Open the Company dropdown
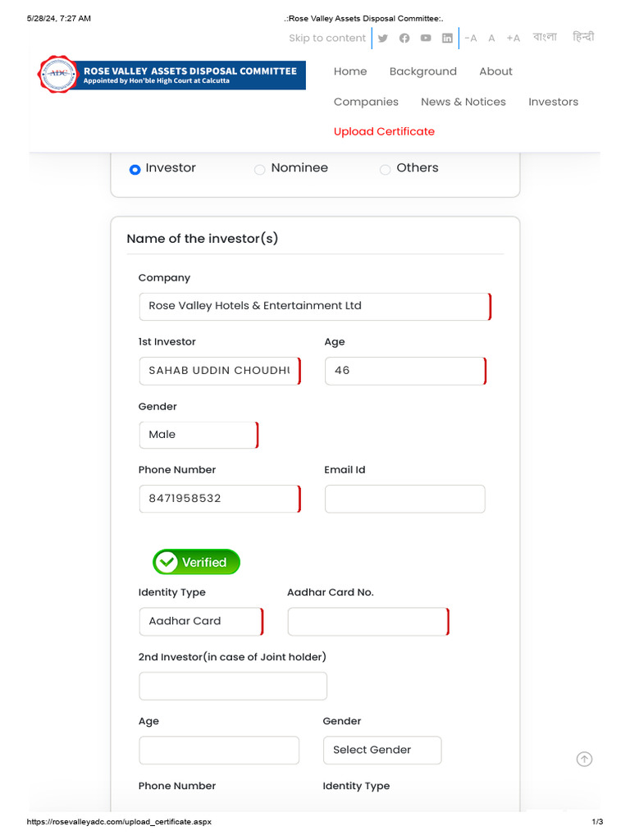This screenshot has height=840, width=630. coord(314,306)
